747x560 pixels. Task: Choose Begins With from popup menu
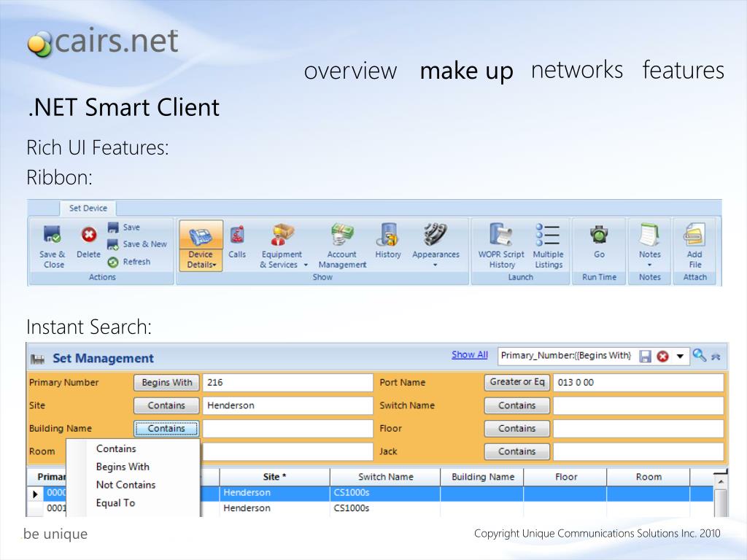[123, 467]
